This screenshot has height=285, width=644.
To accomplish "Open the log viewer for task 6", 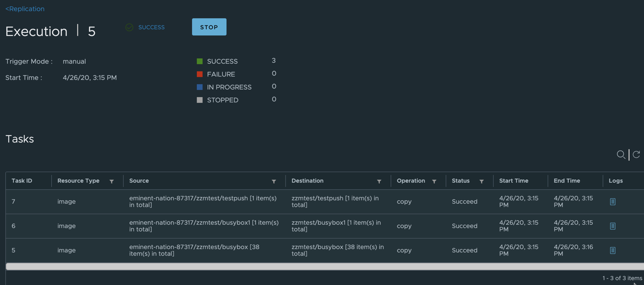I will tap(612, 226).
